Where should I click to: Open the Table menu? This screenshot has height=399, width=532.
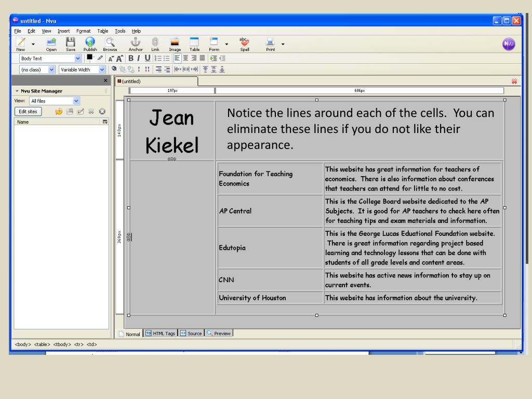pos(103,31)
